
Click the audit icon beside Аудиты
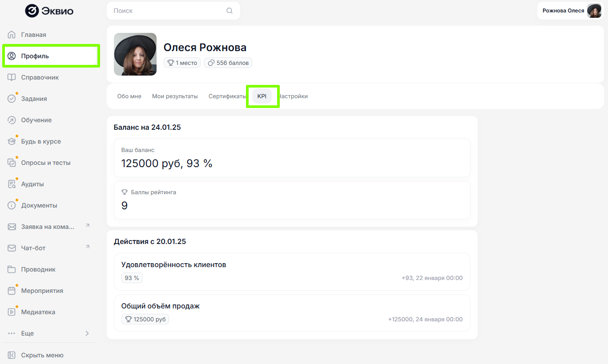click(12, 184)
